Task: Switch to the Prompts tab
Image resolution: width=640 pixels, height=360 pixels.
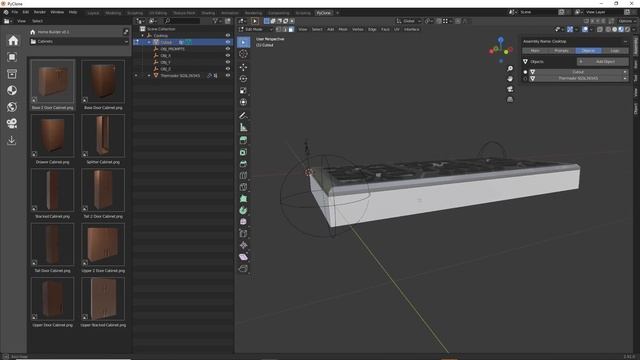Action: pos(562,51)
